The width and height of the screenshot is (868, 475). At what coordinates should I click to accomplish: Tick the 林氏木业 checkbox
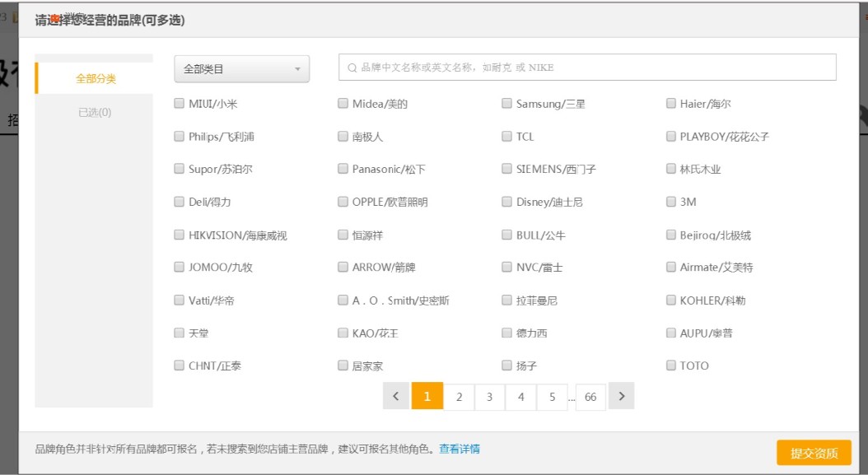[x=671, y=169]
